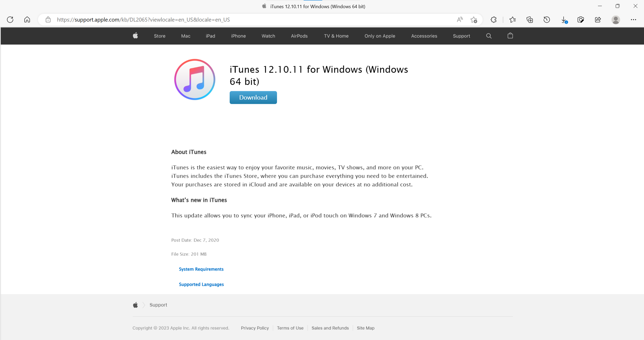The width and height of the screenshot is (644, 340).
Task: Open the iPad menu item
Action: point(211,36)
